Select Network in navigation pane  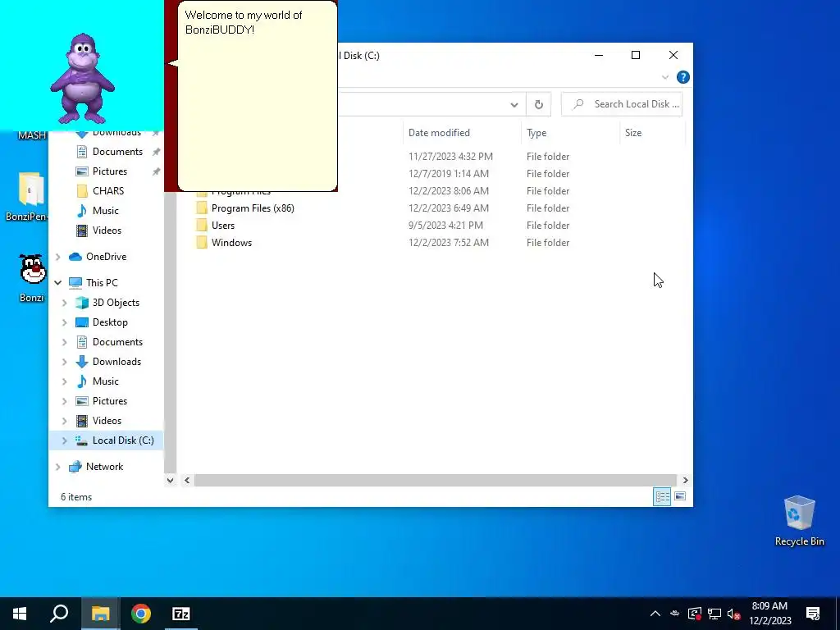pyautogui.click(x=104, y=467)
